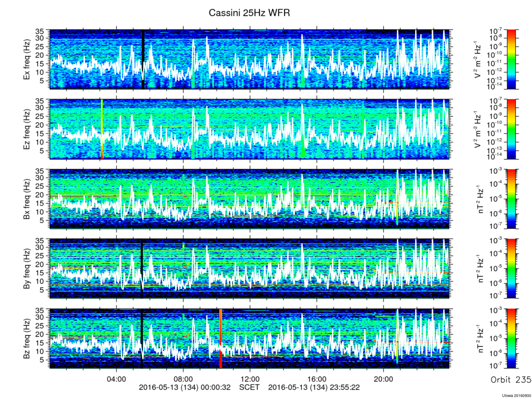Image resolution: width=532 pixels, height=398 pixels.
Task: Click start time '2016-05-13 (134) 00:00:32'
Action: pos(184,387)
